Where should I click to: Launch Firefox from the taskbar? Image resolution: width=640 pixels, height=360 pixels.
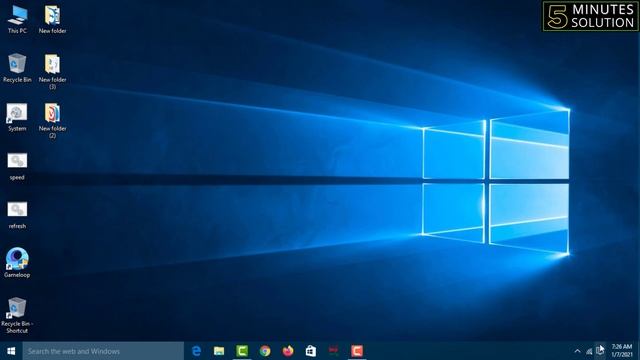point(288,351)
